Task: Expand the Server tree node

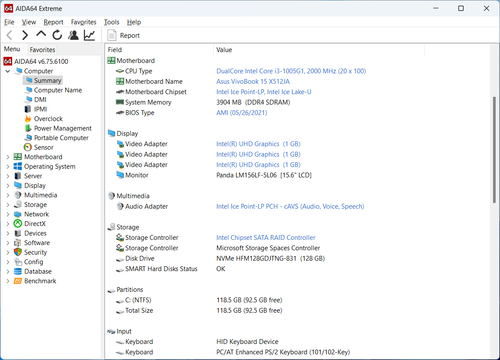Action: click(8, 176)
